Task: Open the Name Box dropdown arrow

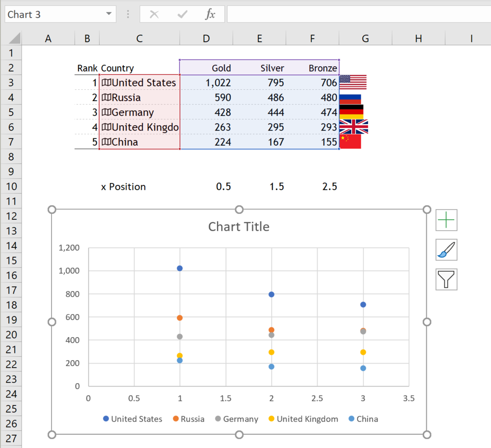Action: (109, 14)
